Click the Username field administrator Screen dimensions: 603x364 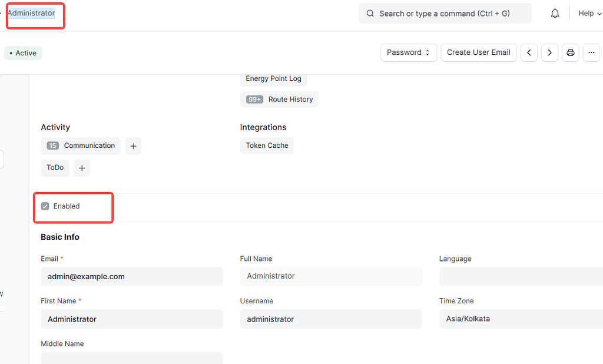331,319
